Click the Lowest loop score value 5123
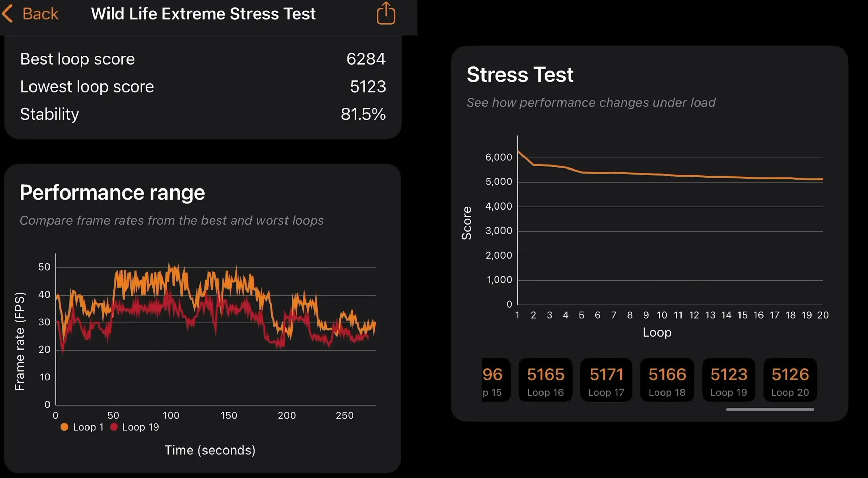Image resolution: width=868 pixels, height=478 pixels. click(368, 86)
